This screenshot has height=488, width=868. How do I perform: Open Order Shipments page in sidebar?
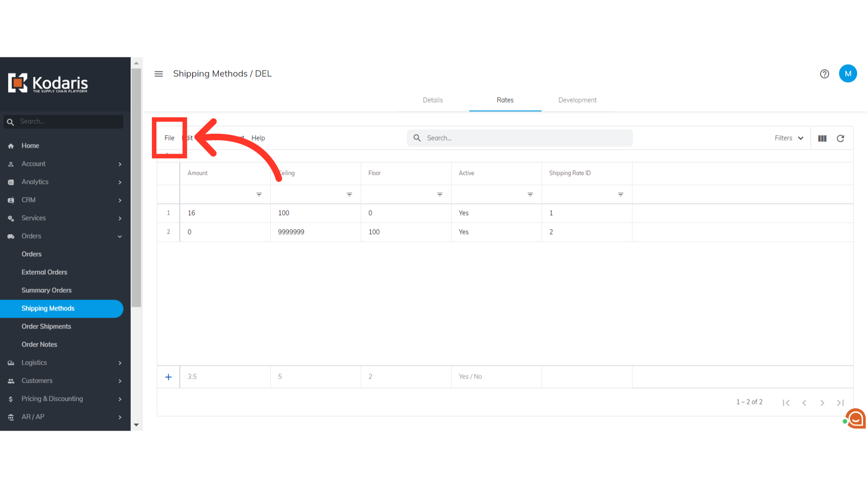46,326
